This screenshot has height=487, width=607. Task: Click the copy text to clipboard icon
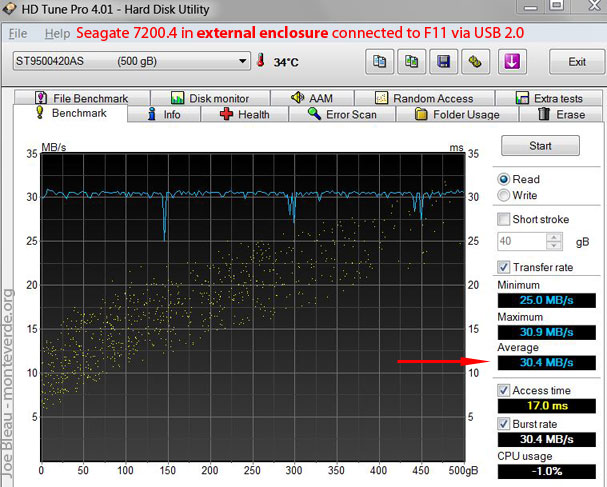379,62
